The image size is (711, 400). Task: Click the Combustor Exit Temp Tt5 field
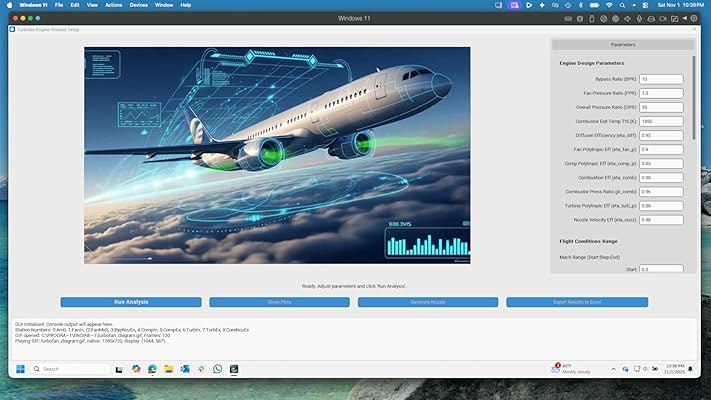coord(660,121)
